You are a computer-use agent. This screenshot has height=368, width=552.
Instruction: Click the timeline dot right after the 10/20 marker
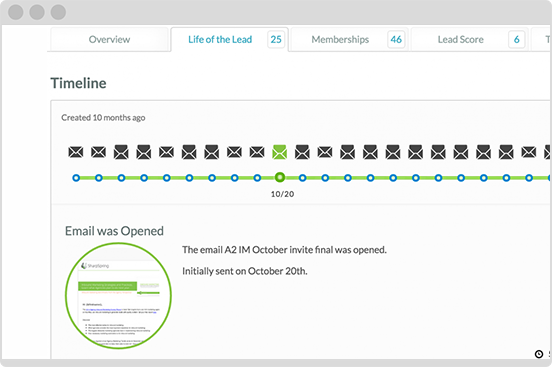[x=302, y=178]
